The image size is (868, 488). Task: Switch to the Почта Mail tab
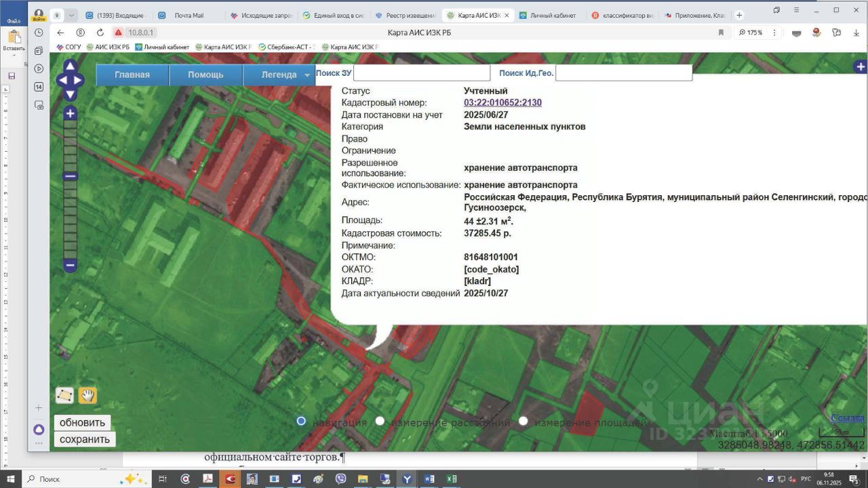pos(189,15)
